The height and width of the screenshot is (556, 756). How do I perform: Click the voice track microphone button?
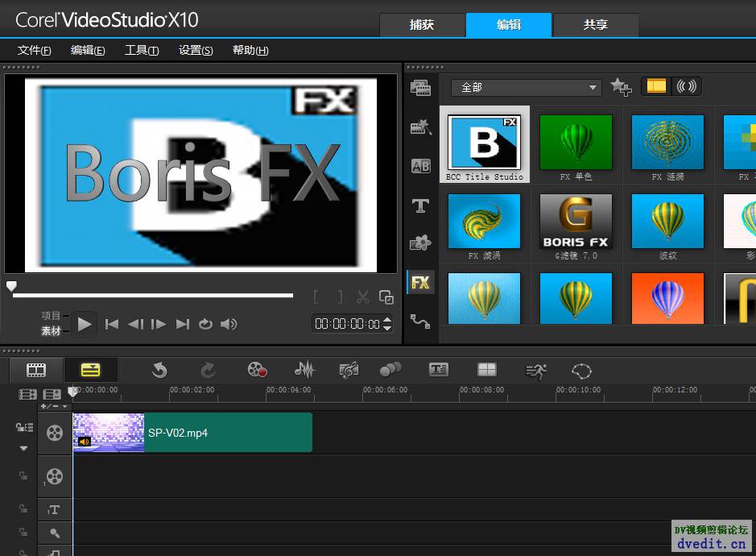[55, 533]
